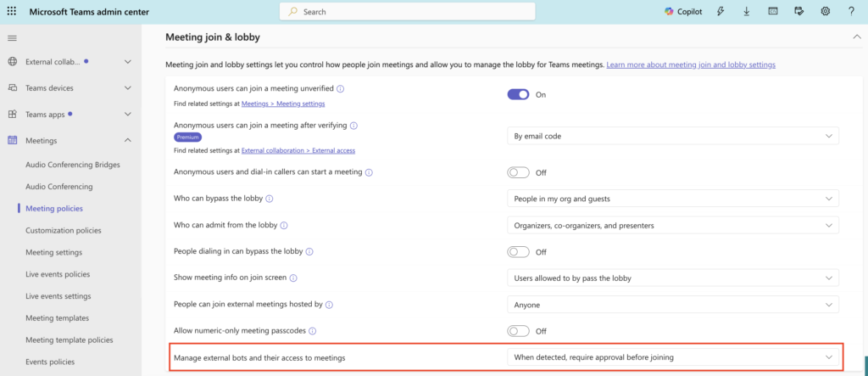Open the By email code dropdown
This screenshot has width=868, height=376.
pyautogui.click(x=673, y=136)
